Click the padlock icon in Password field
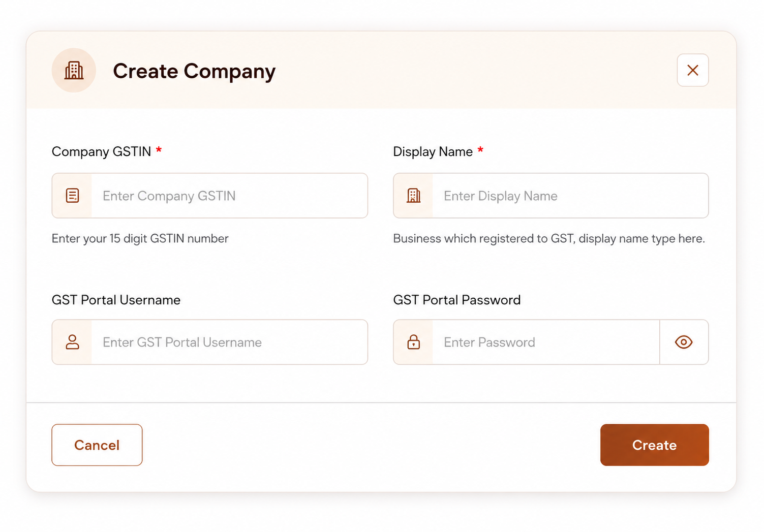The width and height of the screenshot is (764, 532). (x=414, y=342)
